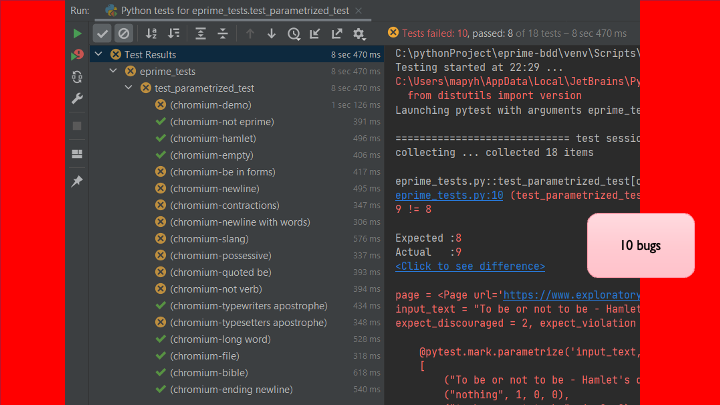Expand all test nodes icon
720x405 pixels.
click(201, 34)
